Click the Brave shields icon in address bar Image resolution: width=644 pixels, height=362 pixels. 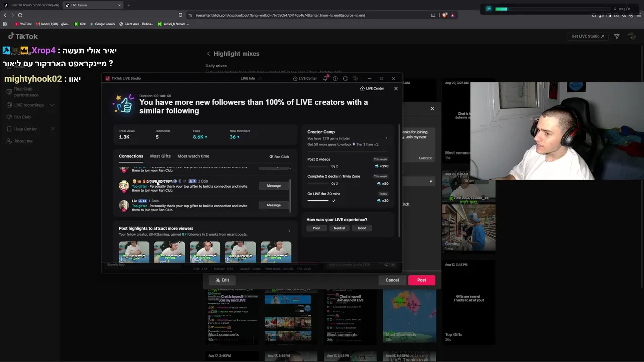pyautogui.click(x=444, y=15)
